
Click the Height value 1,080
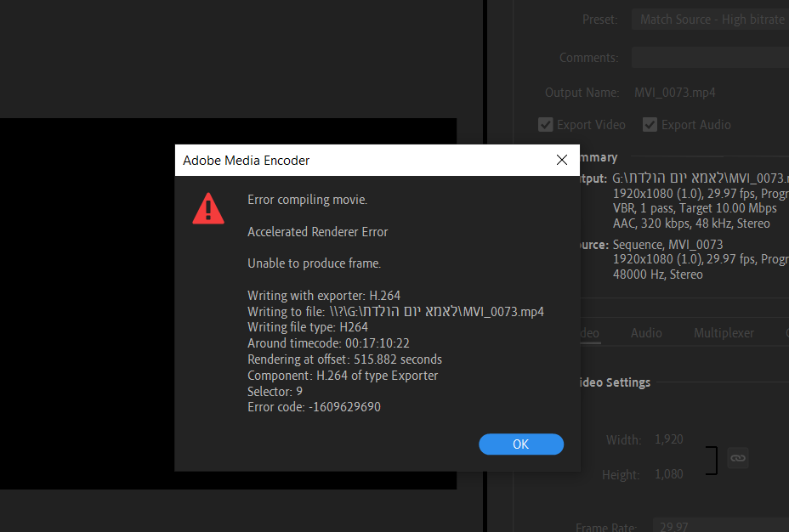(669, 474)
